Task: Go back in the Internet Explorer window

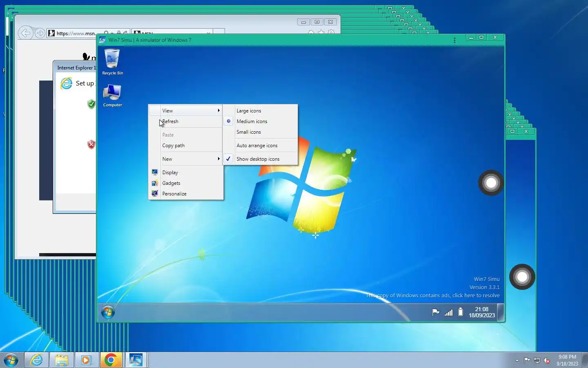Action: pyautogui.click(x=25, y=33)
